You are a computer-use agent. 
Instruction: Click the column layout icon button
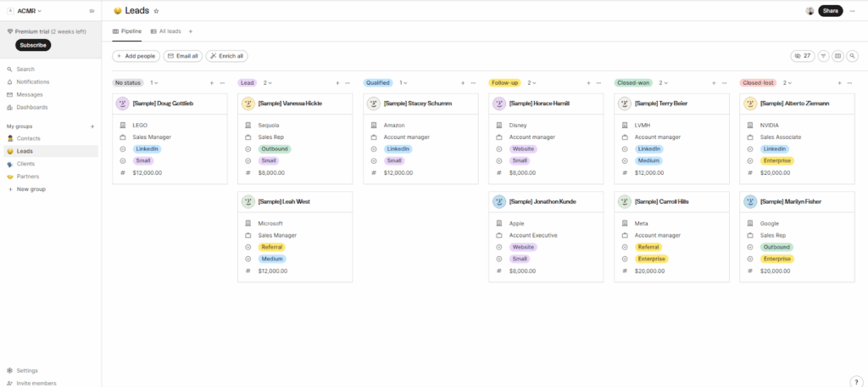click(x=837, y=56)
